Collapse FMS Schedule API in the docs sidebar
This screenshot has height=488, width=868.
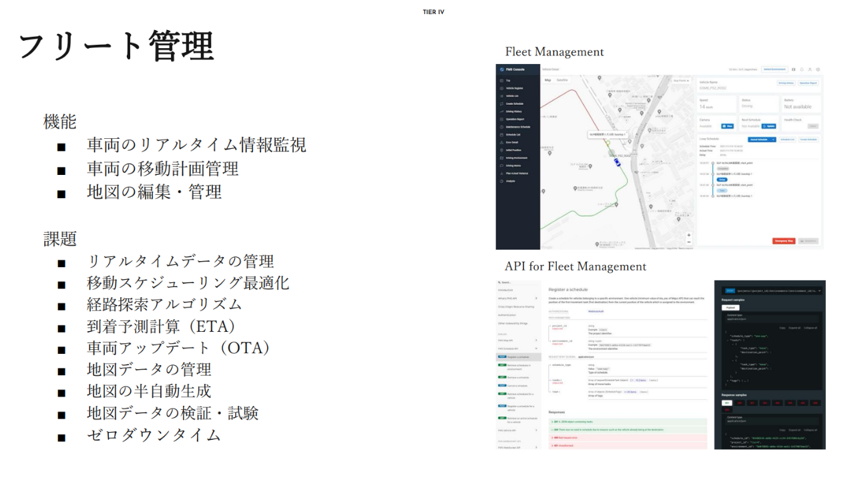tap(517, 348)
